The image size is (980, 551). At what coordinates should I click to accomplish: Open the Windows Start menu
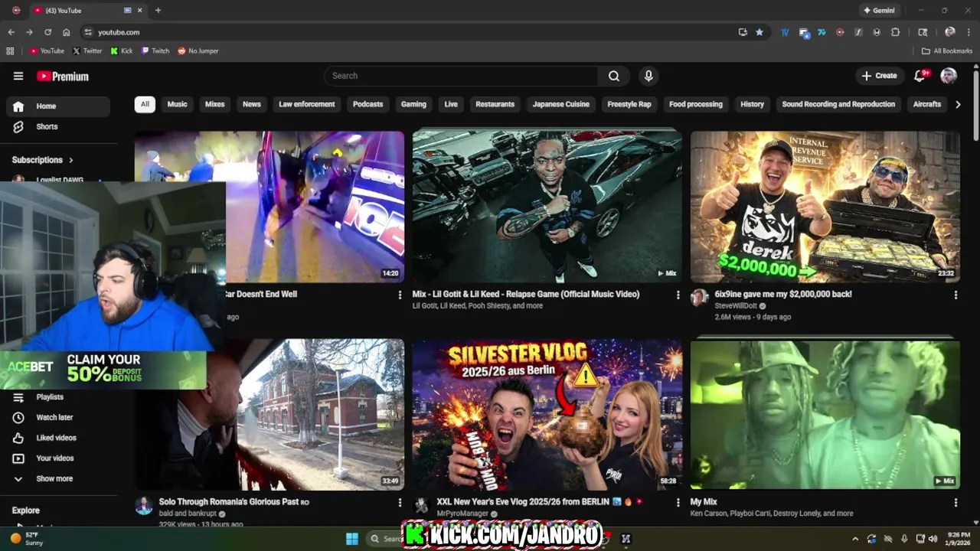tap(352, 538)
